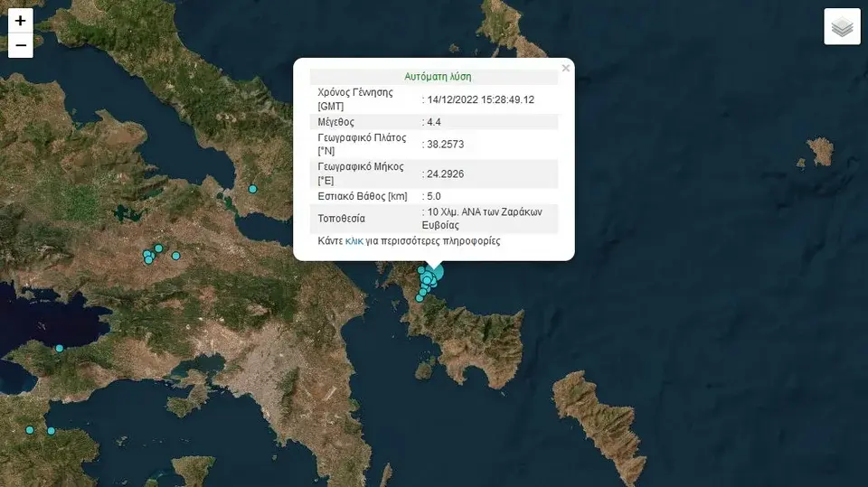Viewport: 868px width, 487px height.
Task: Click the southernmost marker in the Evia cluster
Action: (x=419, y=297)
